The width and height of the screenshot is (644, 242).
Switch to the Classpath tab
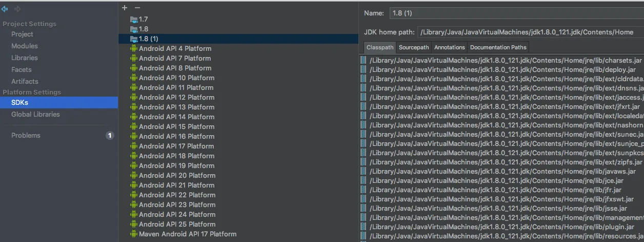click(x=380, y=47)
